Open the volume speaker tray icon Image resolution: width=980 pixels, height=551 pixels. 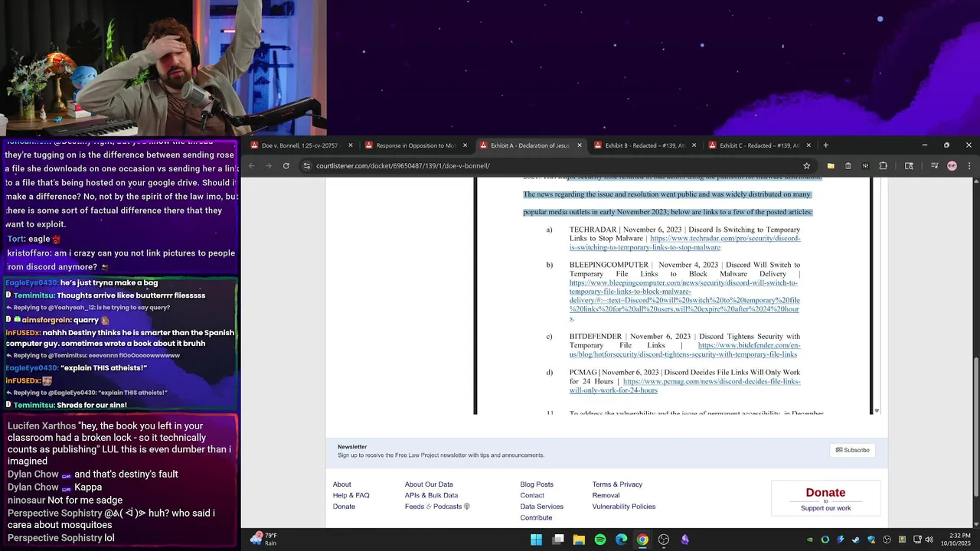(929, 540)
